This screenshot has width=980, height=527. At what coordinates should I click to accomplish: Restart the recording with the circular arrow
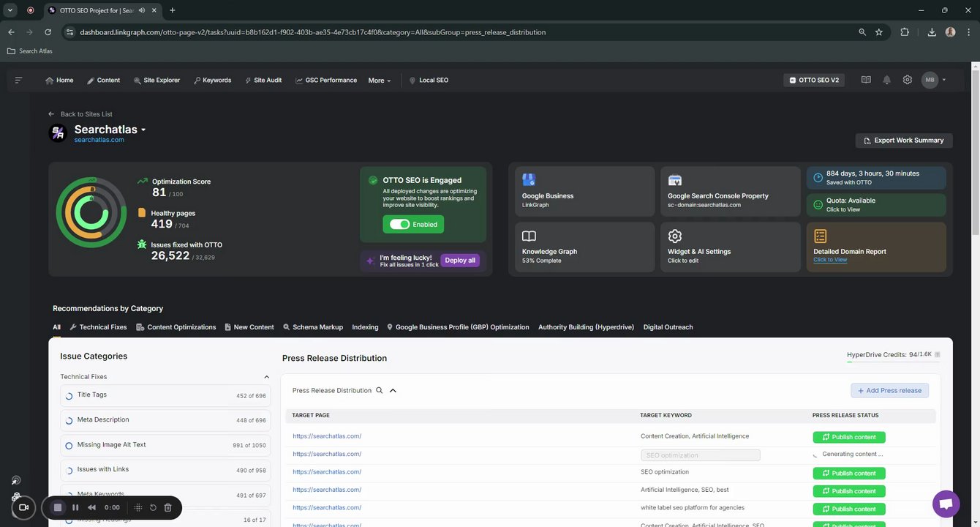[x=153, y=507]
